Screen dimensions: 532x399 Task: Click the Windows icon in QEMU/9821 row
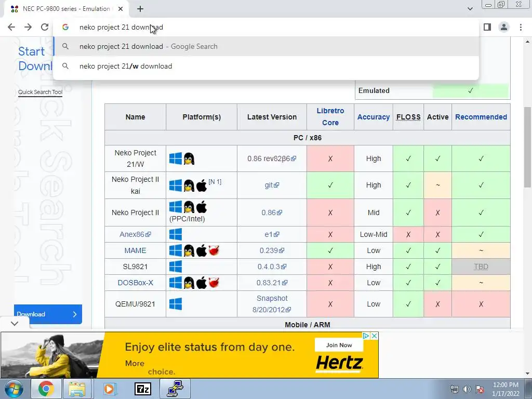pos(176,304)
